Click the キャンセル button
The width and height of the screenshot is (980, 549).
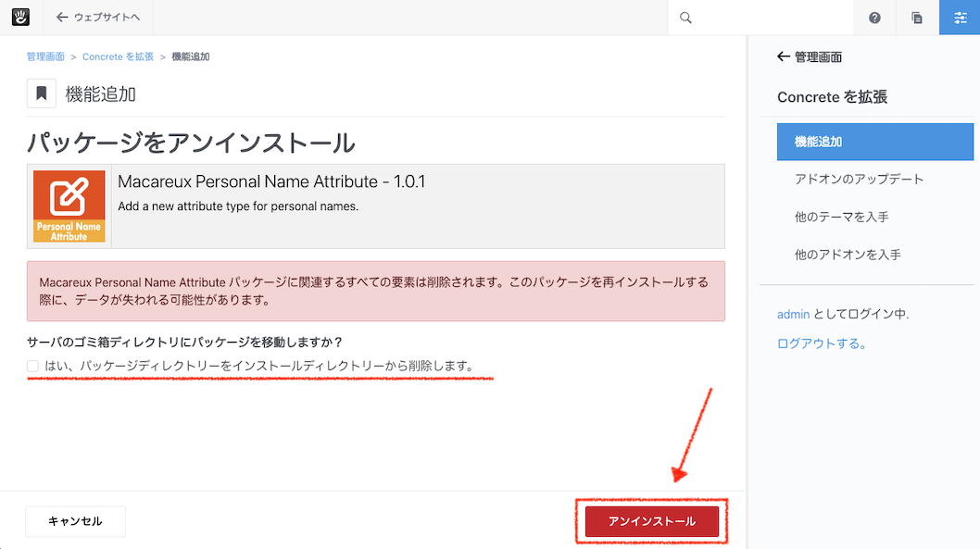75,521
